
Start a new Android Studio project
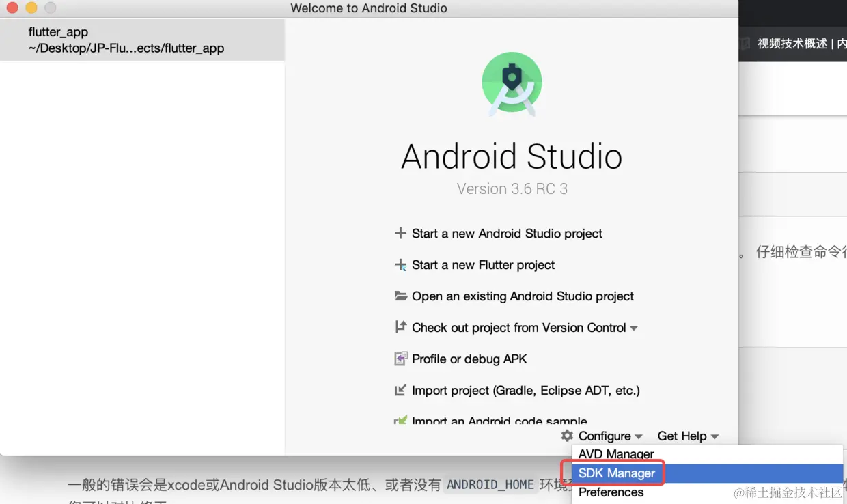(507, 234)
